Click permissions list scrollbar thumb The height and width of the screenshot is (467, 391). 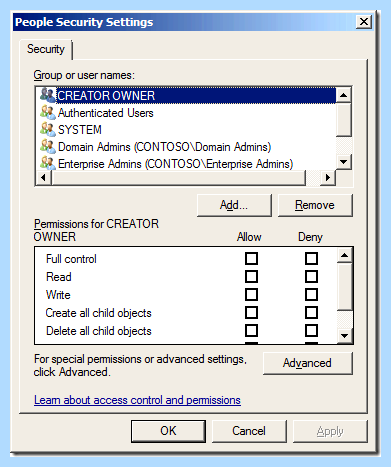coord(345,287)
